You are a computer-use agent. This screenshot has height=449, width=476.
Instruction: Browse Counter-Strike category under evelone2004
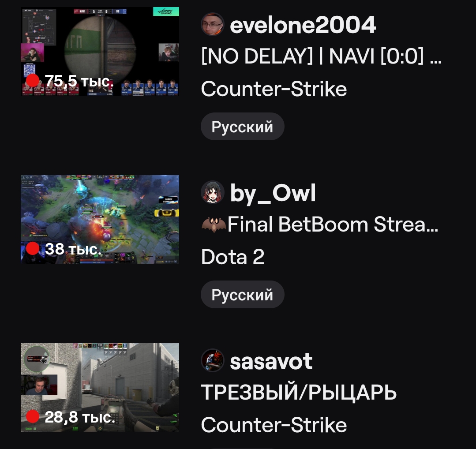[x=274, y=89]
